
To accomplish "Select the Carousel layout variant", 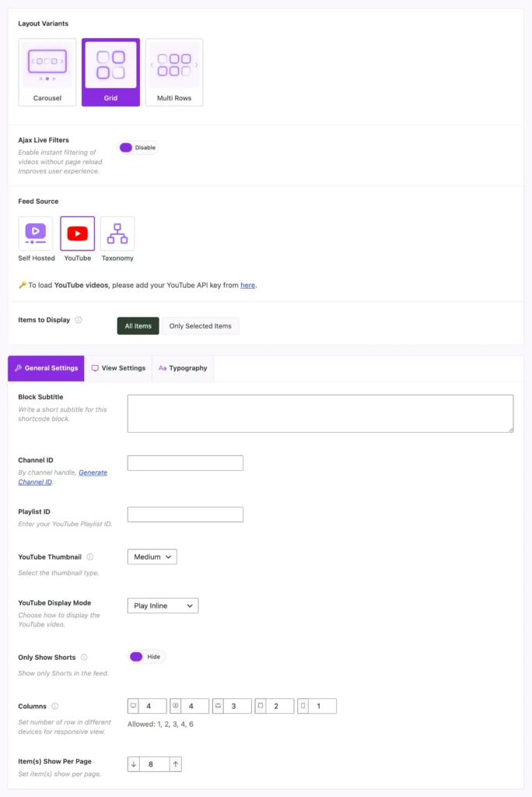I will tap(47, 72).
